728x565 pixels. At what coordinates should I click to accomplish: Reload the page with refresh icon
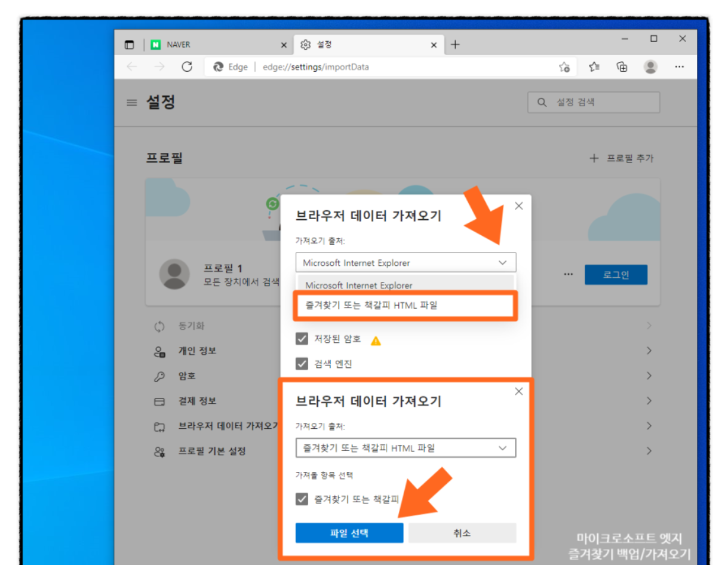pyautogui.click(x=187, y=67)
